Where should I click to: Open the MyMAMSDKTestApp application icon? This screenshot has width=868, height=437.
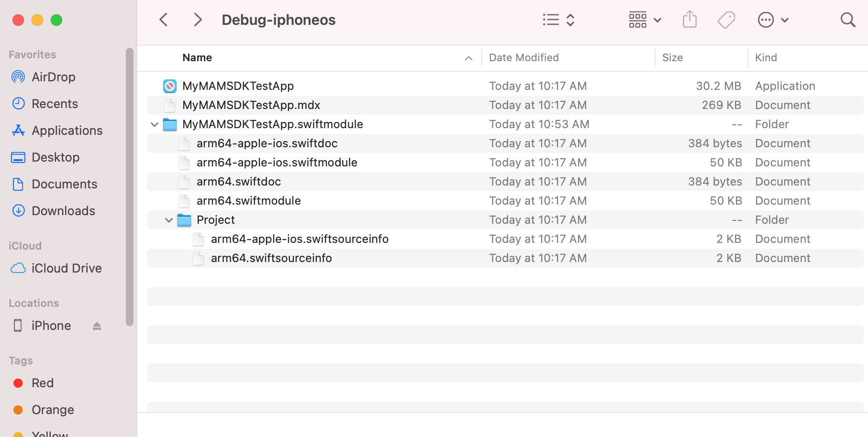[170, 86]
